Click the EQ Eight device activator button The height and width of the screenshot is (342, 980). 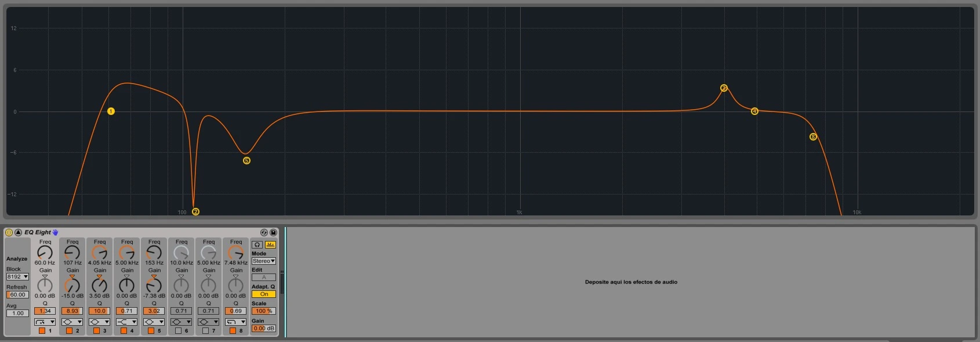pos(9,232)
